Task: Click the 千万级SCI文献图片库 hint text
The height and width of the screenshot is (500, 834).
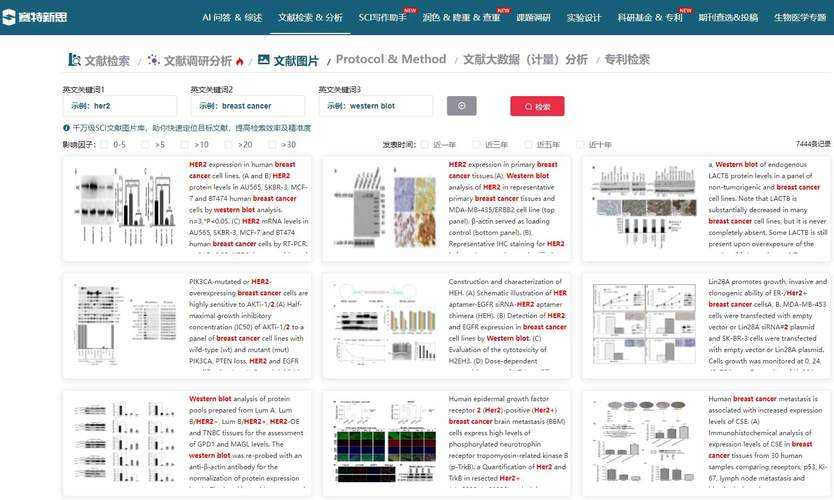Action: 191,128
